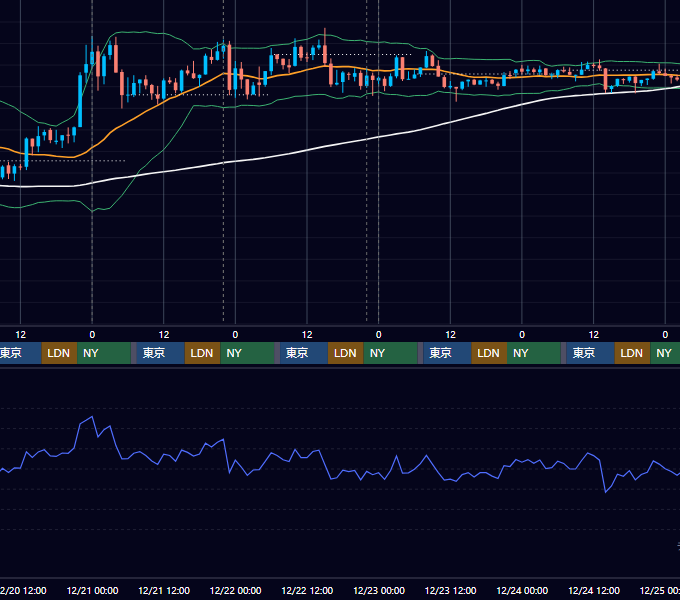Click the NY session block spanning 12/21 00:00
The image size is (680, 600).
(x=104, y=353)
